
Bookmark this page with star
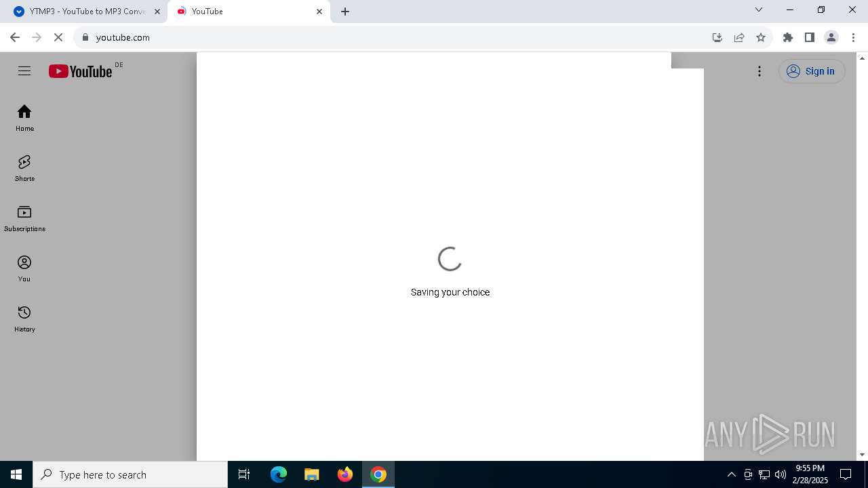[761, 37]
